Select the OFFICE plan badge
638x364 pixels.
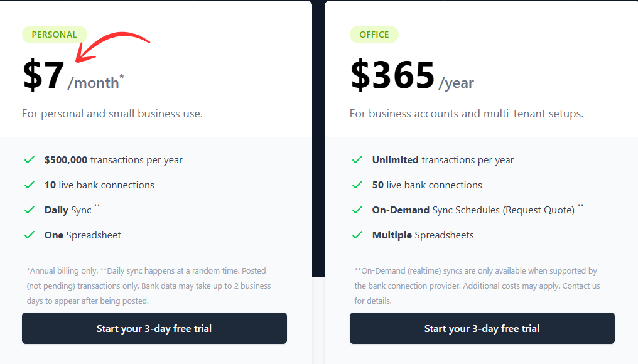374,35
